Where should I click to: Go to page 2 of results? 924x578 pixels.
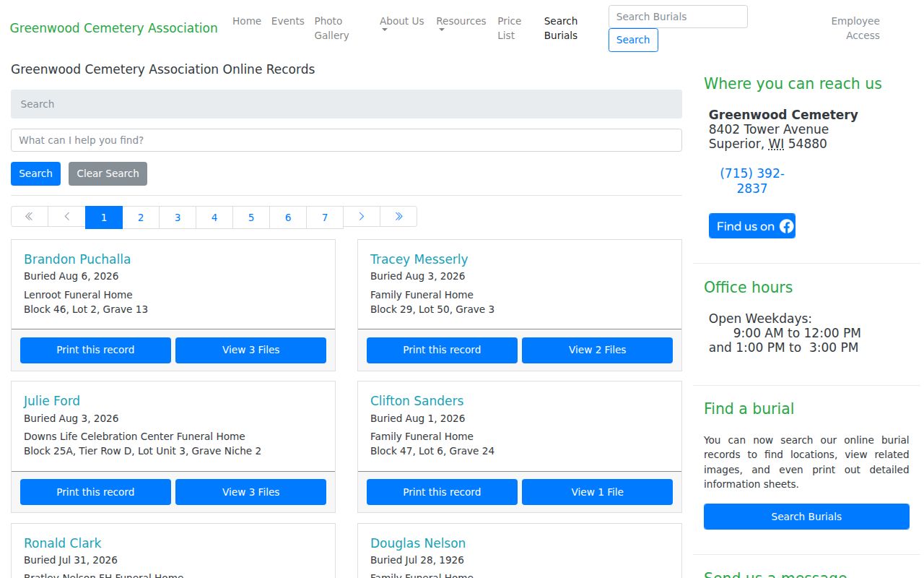(141, 217)
